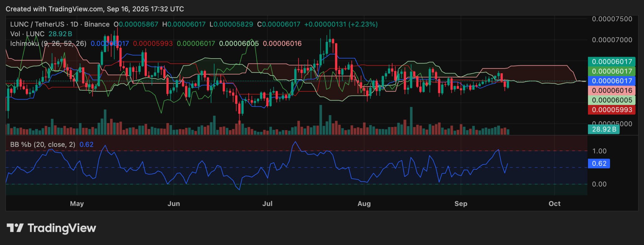The width and height of the screenshot is (644, 245).
Task: Click the Oct label on the time axis
Action: (x=554, y=203)
